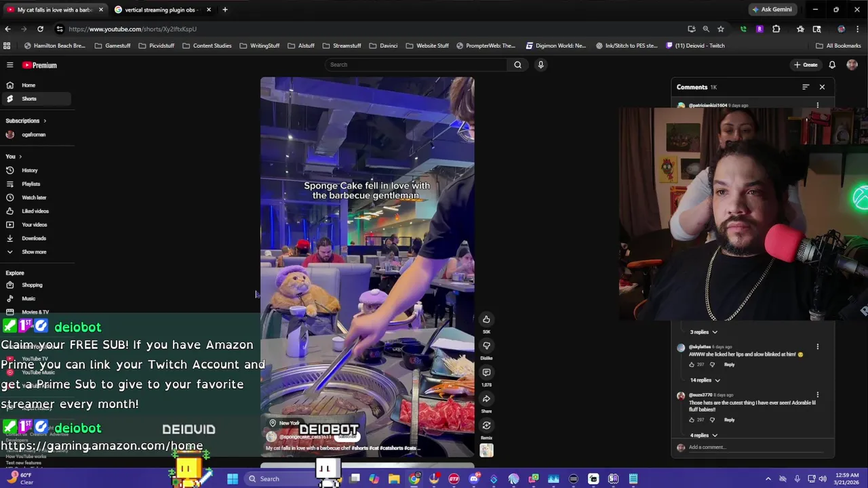
Task: Open Chrome three-dot menu
Action: [858, 29]
